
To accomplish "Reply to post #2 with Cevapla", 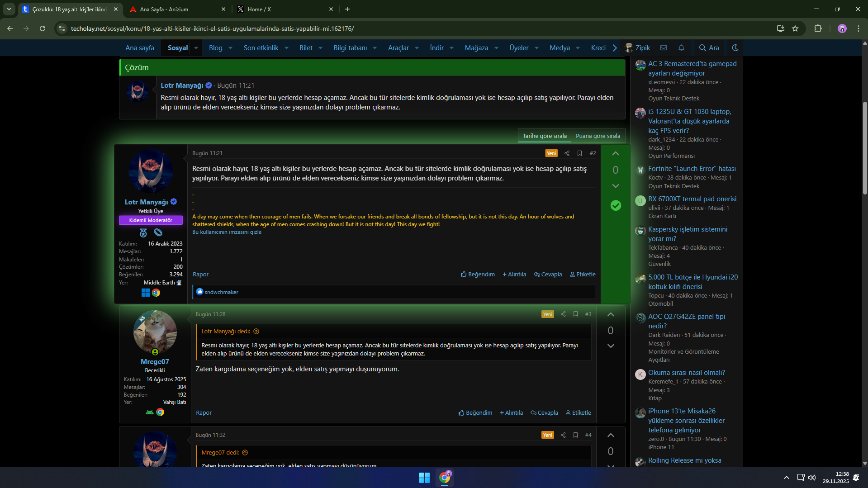I will (548, 275).
